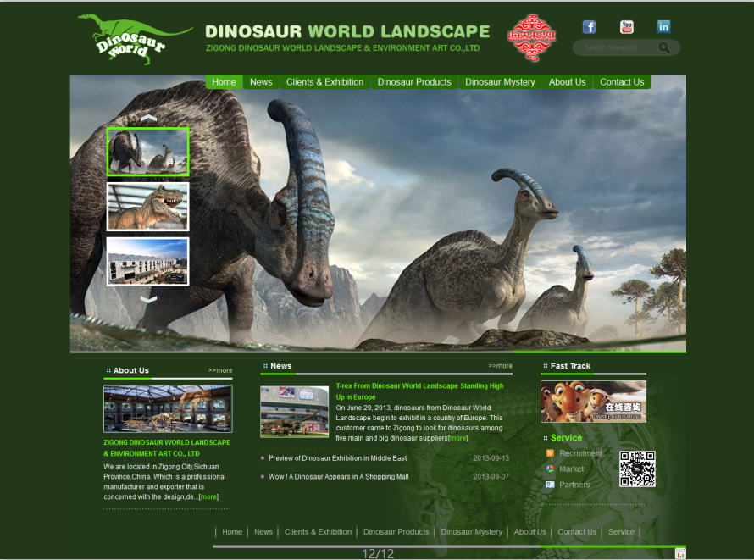Click Dinosaur Products in the footer
754x560 pixels.
(x=396, y=532)
